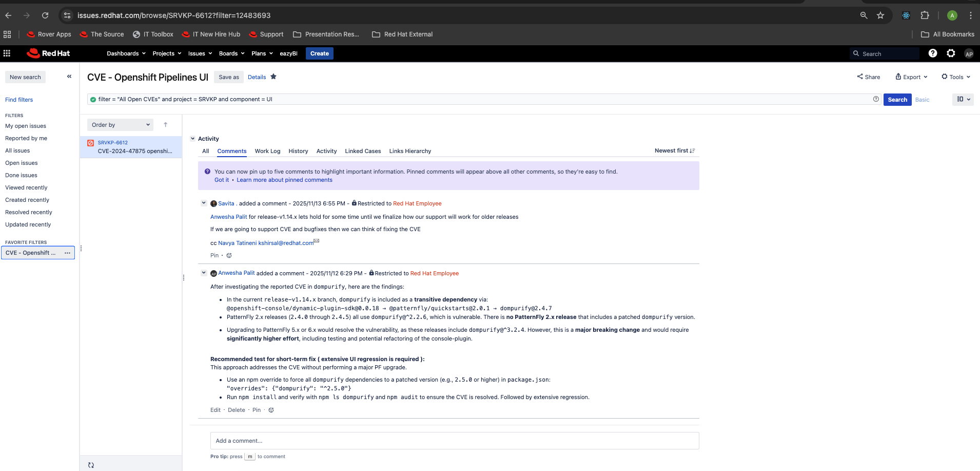This screenshot has width=980, height=471.
Task: Click the Add a comment field
Action: click(455, 441)
